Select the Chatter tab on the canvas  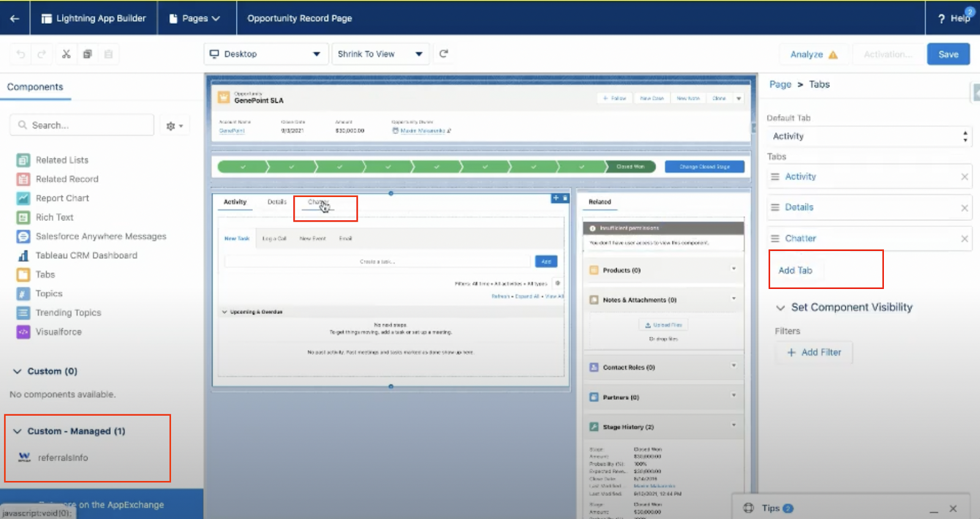click(318, 202)
